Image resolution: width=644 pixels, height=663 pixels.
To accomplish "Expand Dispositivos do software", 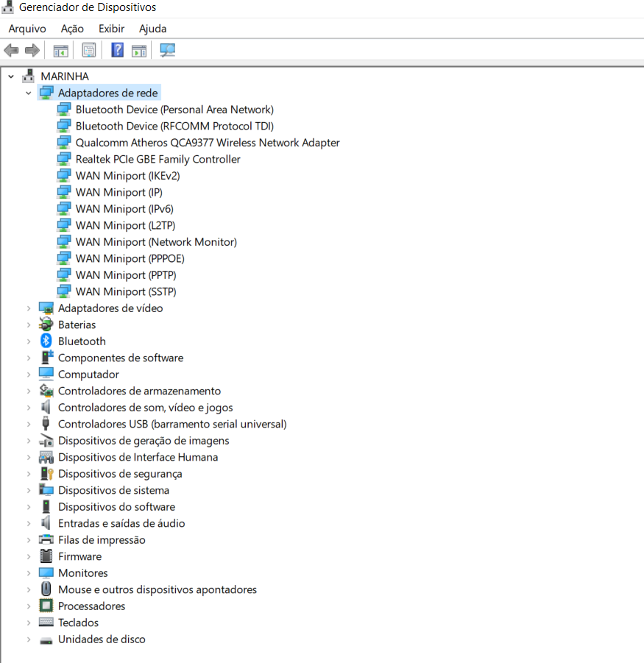I will [x=28, y=506].
